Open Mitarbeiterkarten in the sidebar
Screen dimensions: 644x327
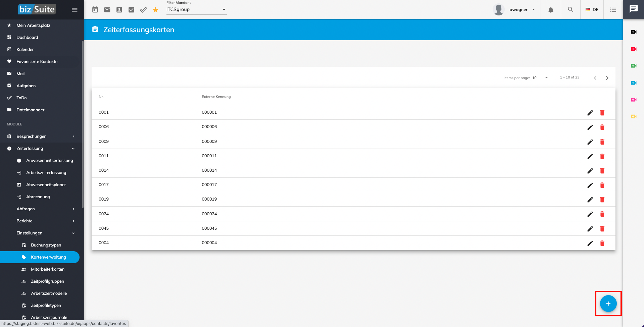(x=48, y=269)
